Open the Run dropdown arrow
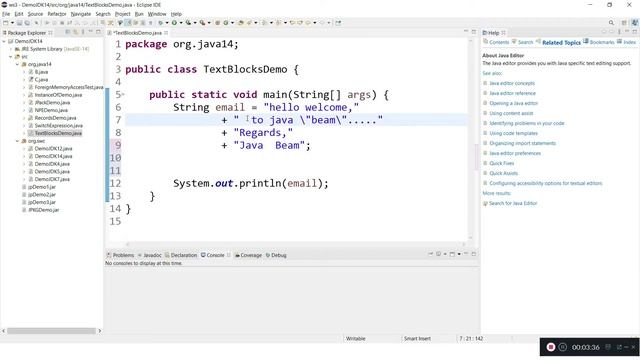 tap(181, 23)
